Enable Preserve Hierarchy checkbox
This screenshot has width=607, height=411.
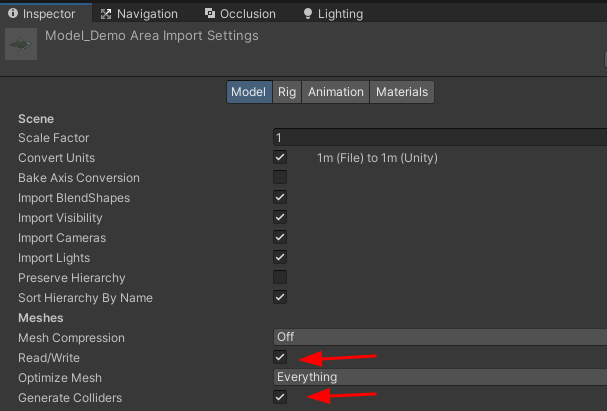coord(280,277)
